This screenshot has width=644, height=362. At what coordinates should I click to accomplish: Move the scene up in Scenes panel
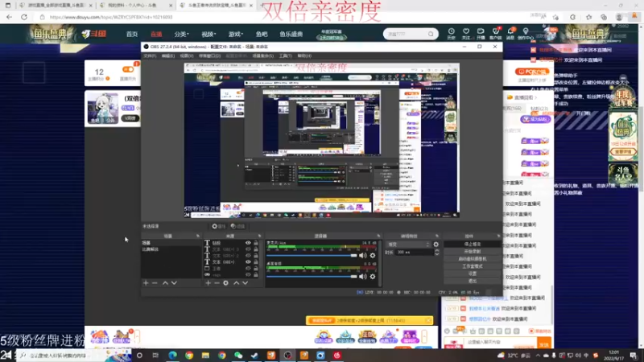coord(165,283)
